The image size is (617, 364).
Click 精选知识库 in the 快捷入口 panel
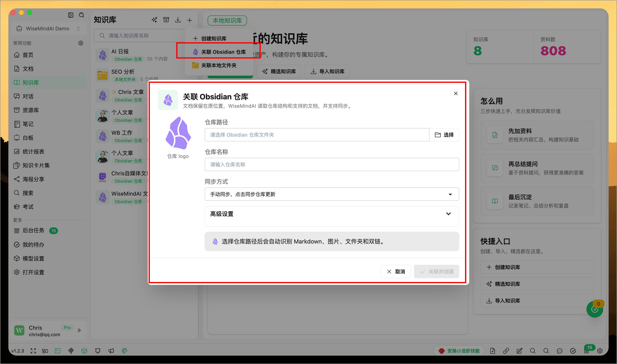[x=537, y=284]
